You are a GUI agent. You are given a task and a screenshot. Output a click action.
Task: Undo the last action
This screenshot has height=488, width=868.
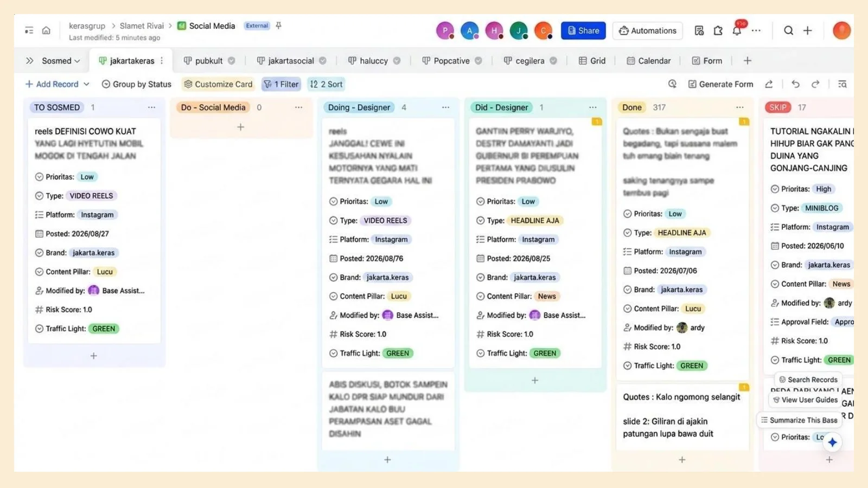coord(795,84)
